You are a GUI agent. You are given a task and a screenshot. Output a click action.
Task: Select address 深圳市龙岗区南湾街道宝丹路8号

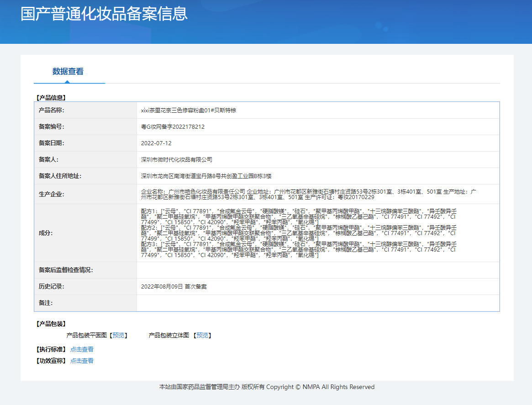pyautogui.click(x=181, y=176)
